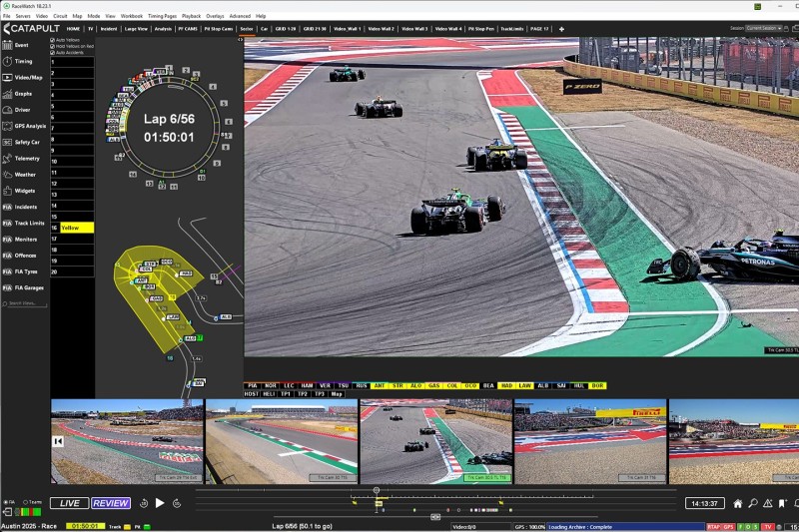Open FIA Offences sidebar item

tap(19, 256)
